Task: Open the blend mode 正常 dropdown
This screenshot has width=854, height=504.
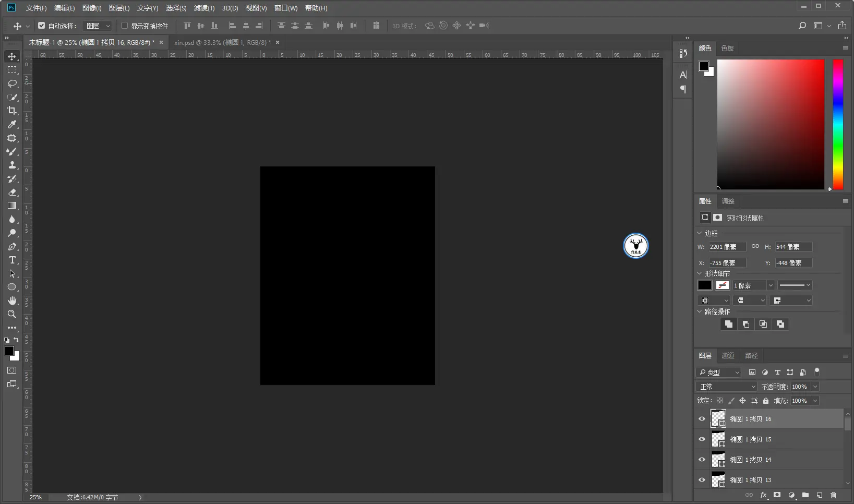Action: click(x=726, y=387)
